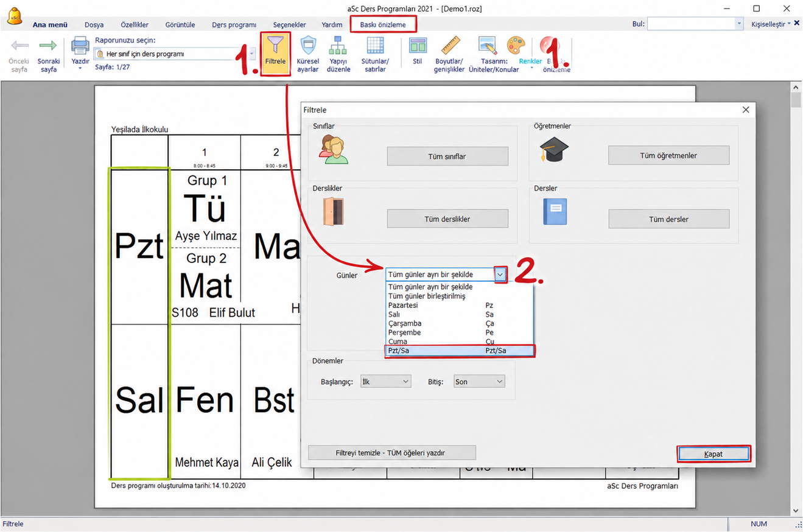The width and height of the screenshot is (803, 532).
Task: Expand the Günler dropdown arrow
Action: (500, 275)
